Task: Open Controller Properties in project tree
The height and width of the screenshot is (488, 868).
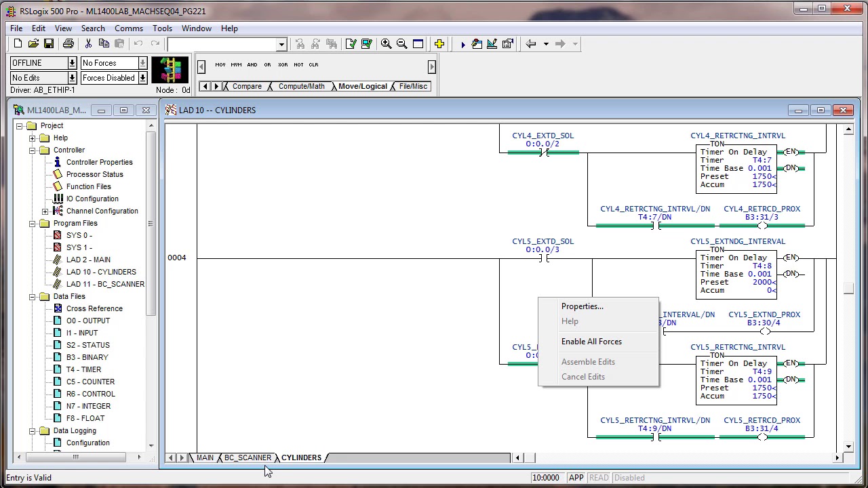Action: pos(99,163)
